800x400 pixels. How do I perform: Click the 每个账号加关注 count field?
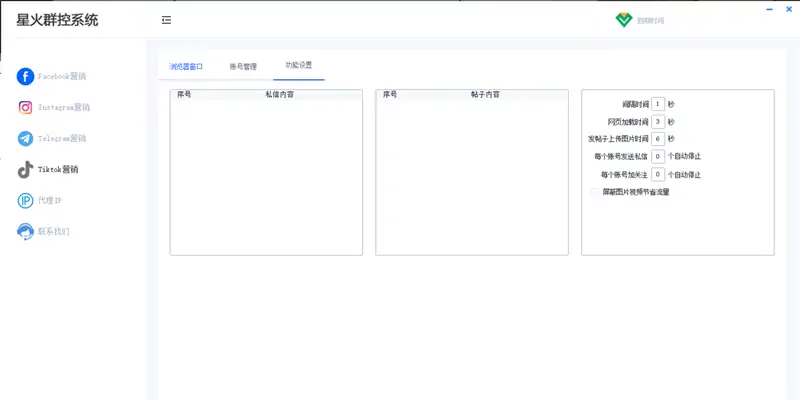click(x=658, y=174)
